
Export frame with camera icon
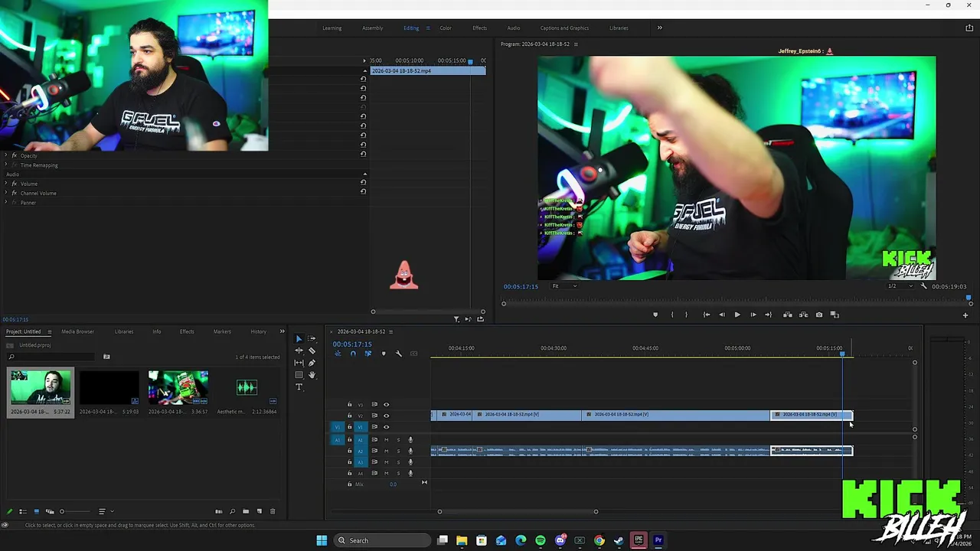point(819,315)
